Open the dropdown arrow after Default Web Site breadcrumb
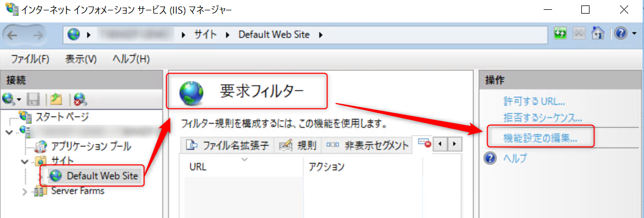The height and width of the screenshot is (218, 644). point(321,35)
